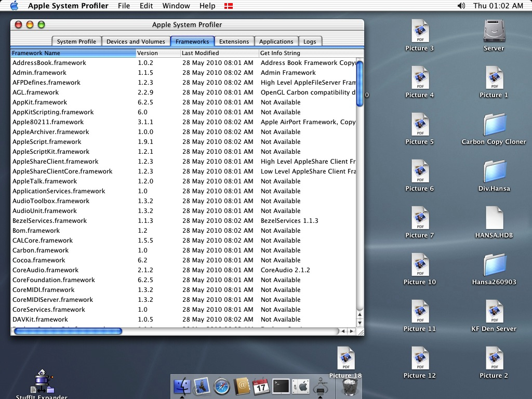Click the scroll right arrow of the list
Image resolution: width=532 pixels, height=399 pixels.
(352, 331)
